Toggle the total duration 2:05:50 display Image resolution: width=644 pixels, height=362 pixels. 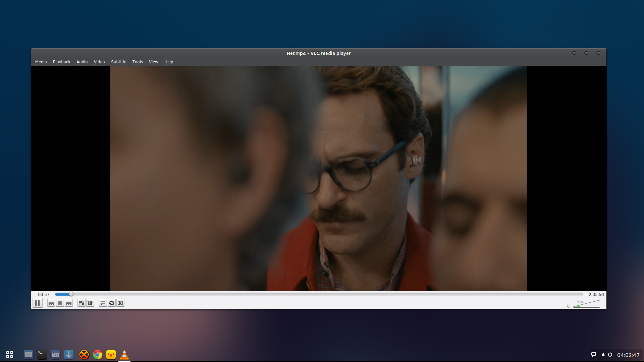point(596,294)
